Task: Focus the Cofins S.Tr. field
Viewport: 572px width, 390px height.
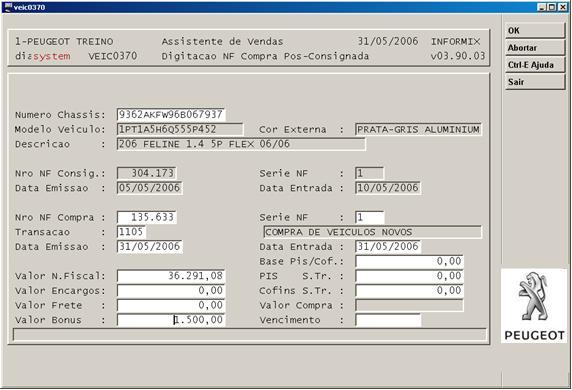Action: pyautogui.click(x=409, y=290)
